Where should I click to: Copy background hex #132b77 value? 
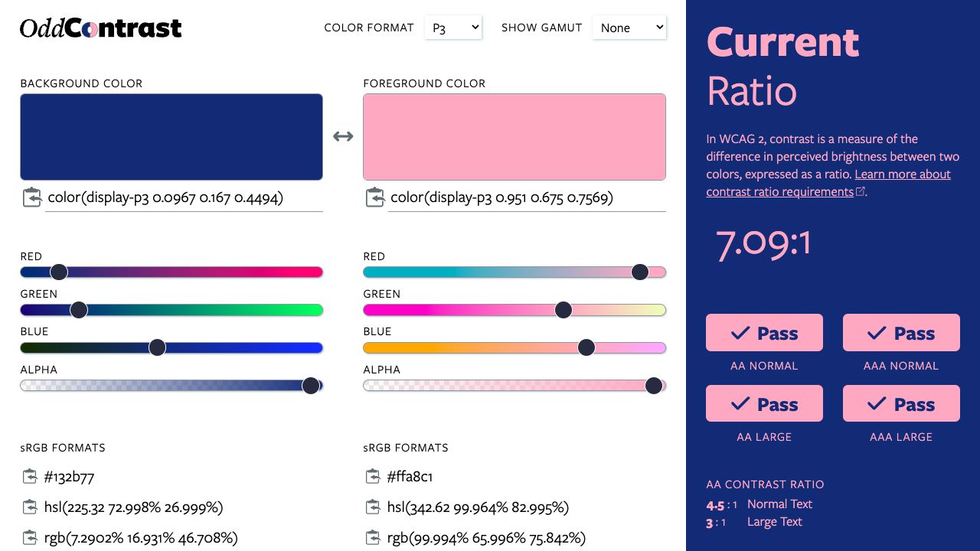[30, 477]
